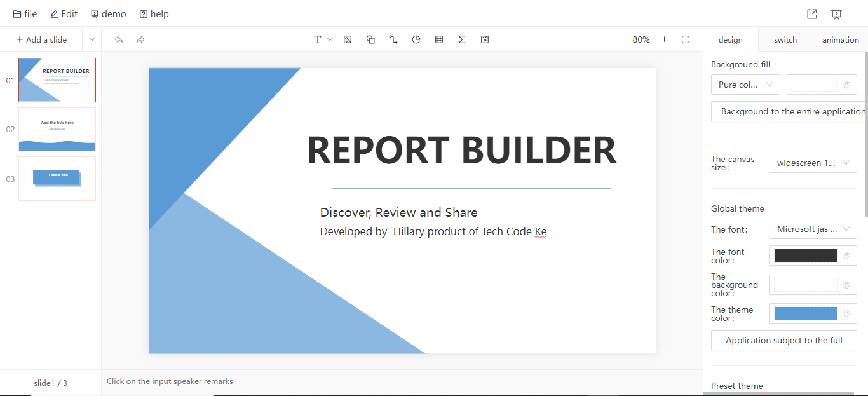Open the export/share dialog
Screen dimensions: 868x396
coord(811,13)
